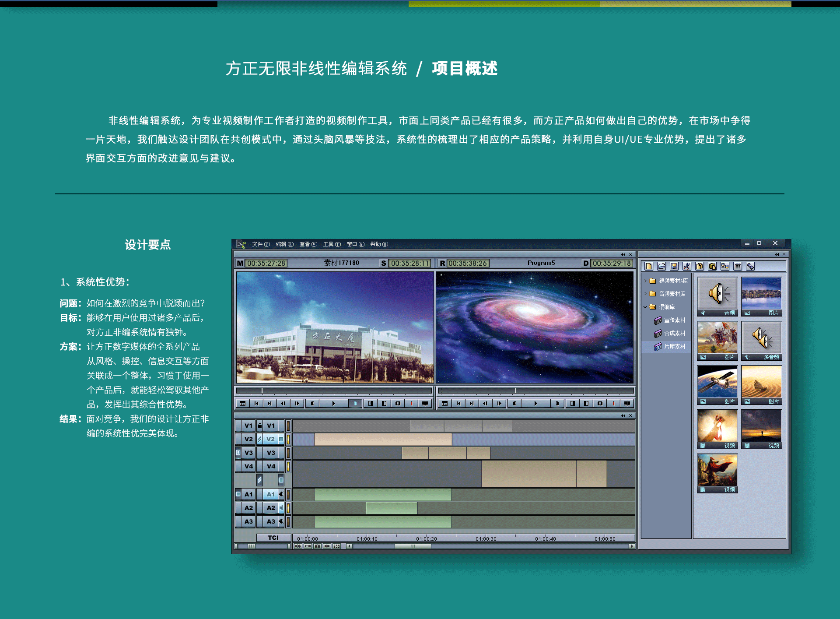The height and width of the screenshot is (619, 840).
Task: Toggle the effect stripes button on track V2
Action: (260, 439)
